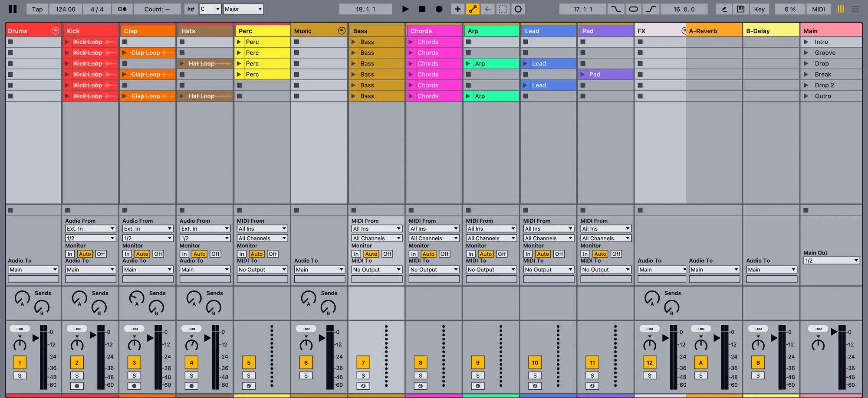Fold the Drums group track
Screen dimensions: 868x398
pos(55,31)
